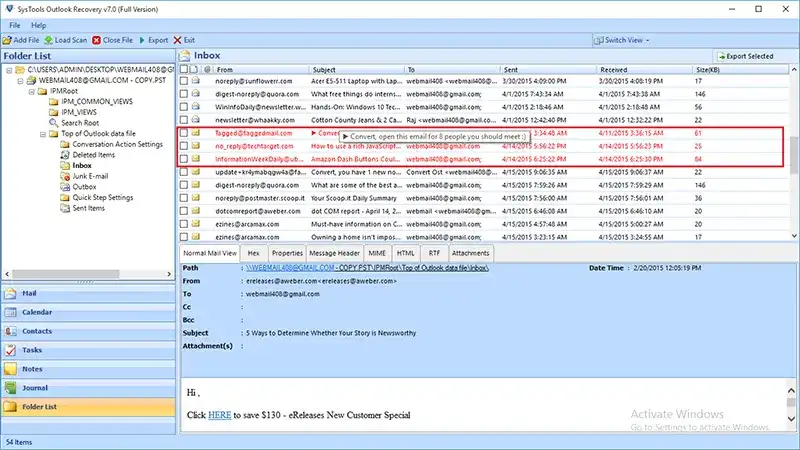Viewport: 800px width, 450px height.
Task: Click the Deleted Items folder icon
Action: point(65,155)
